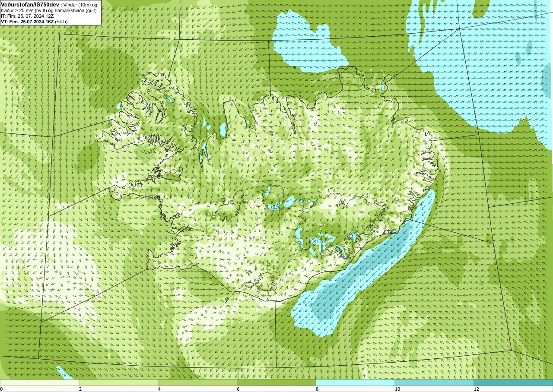Click the legend scale label '2'
Viewport: 553px width, 392px height.
(x=80, y=389)
